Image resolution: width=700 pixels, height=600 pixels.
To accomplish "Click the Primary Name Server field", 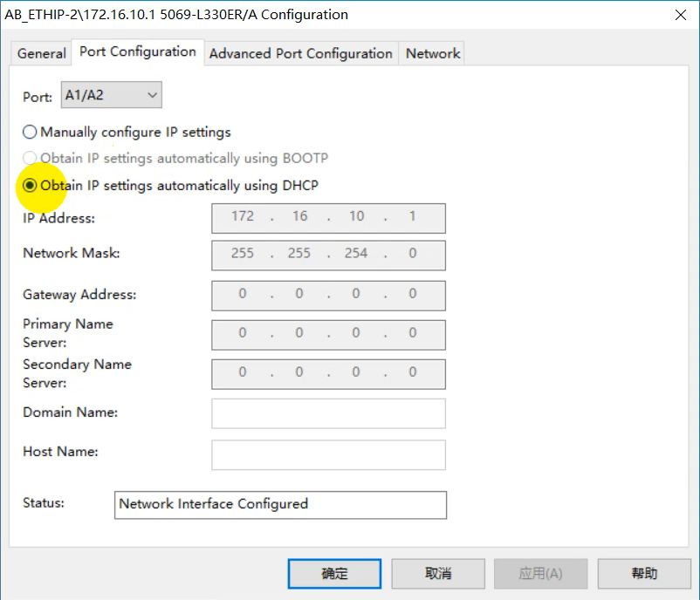I will pos(328,335).
